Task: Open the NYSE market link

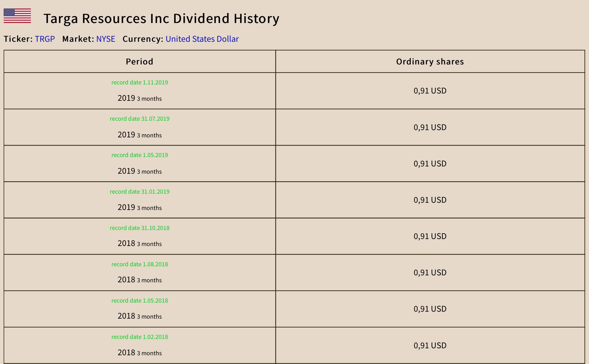Action: pyautogui.click(x=106, y=39)
